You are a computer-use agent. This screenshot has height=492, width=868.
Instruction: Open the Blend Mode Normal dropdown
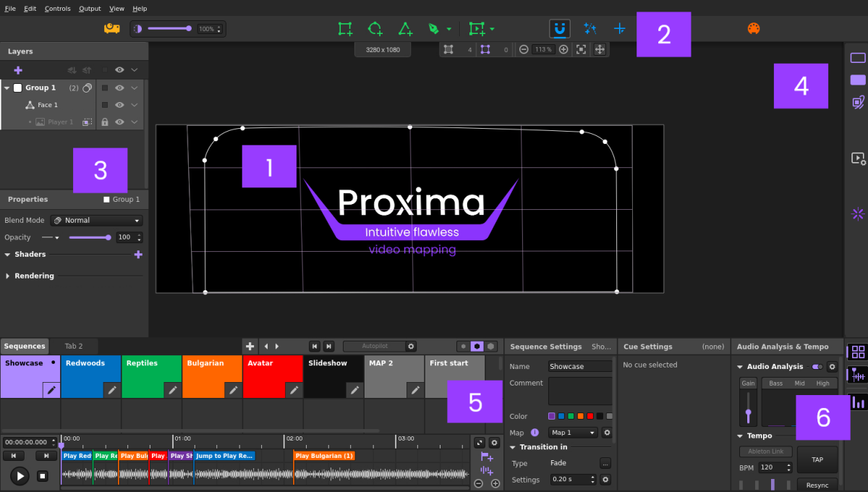pos(98,220)
